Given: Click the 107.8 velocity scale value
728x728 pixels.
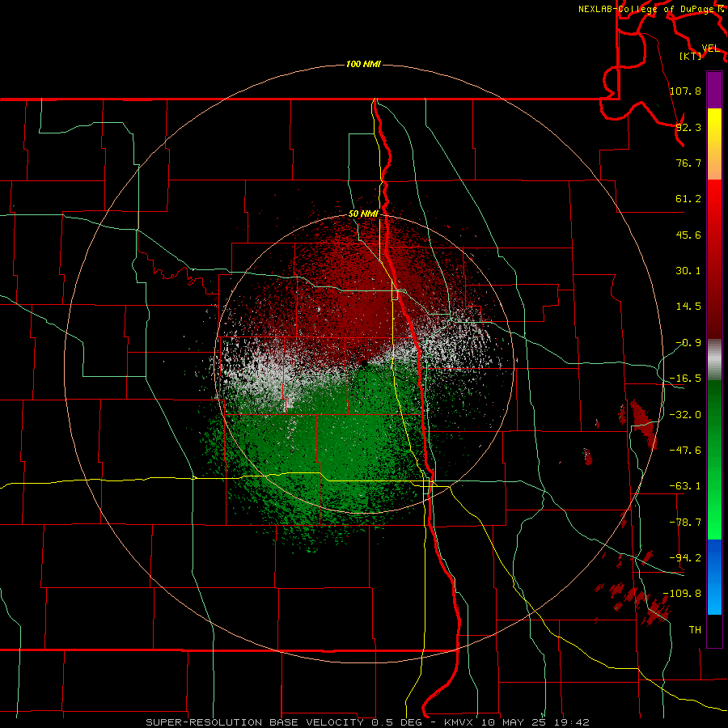Looking at the screenshot, I should pos(685,91).
